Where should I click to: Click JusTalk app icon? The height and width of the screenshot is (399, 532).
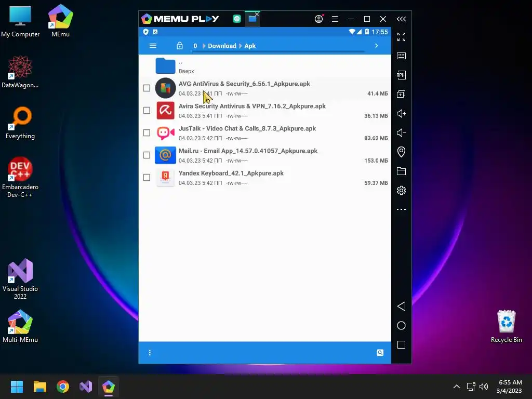(165, 133)
